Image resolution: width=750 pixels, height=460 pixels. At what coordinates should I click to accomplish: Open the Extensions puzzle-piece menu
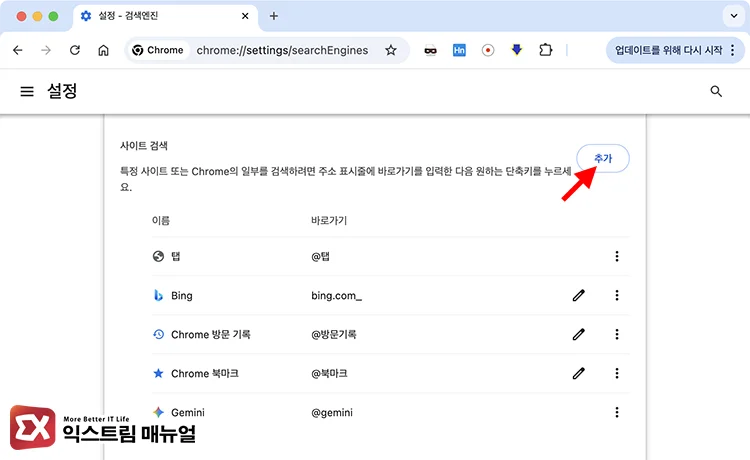[x=545, y=50]
